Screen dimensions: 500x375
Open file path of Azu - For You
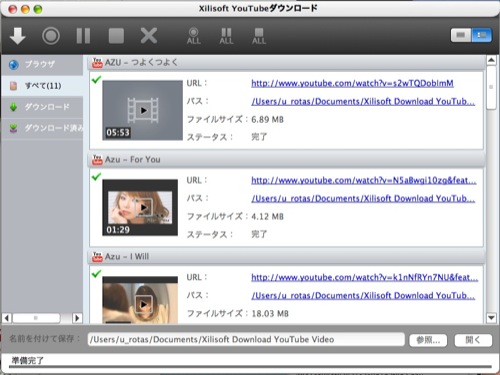(x=363, y=199)
